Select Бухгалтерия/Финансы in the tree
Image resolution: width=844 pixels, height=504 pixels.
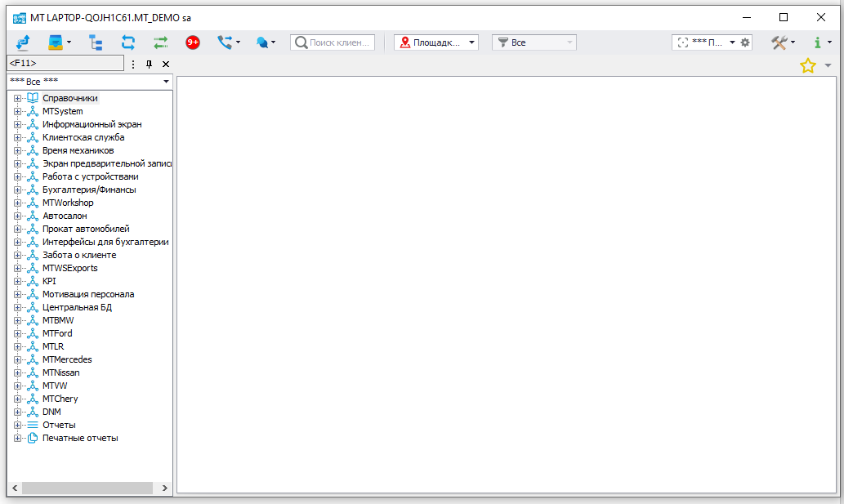(89, 190)
